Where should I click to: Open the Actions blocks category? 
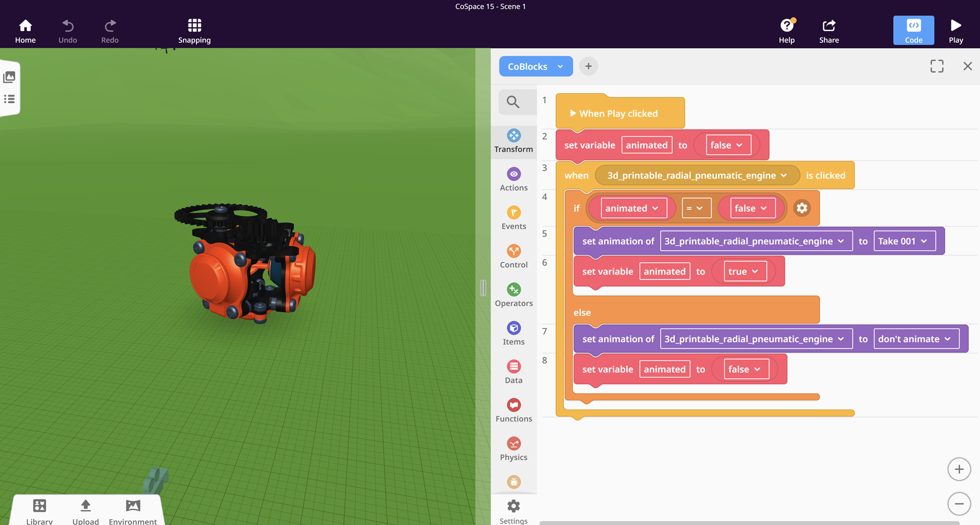tap(514, 180)
